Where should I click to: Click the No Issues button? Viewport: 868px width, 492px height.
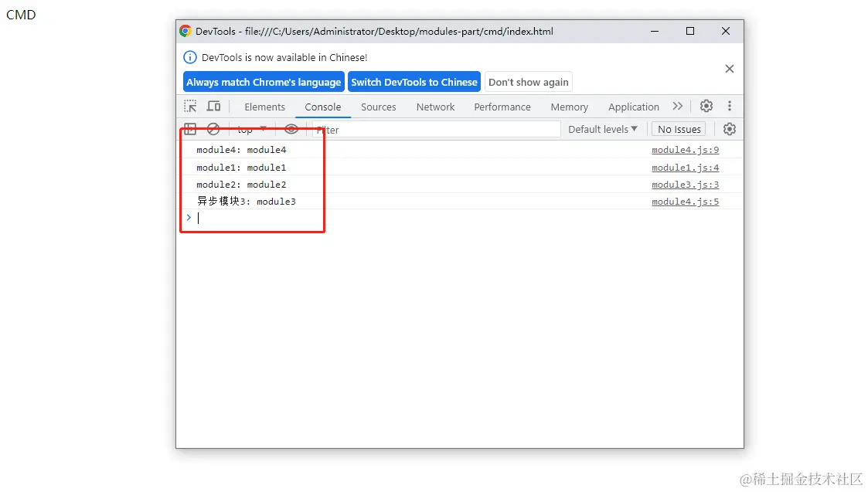[x=679, y=129]
